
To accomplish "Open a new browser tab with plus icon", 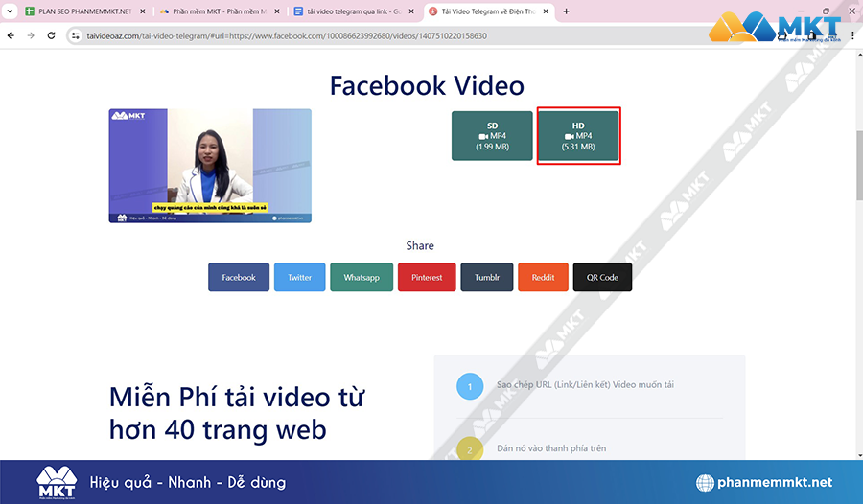I will point(567,11).
